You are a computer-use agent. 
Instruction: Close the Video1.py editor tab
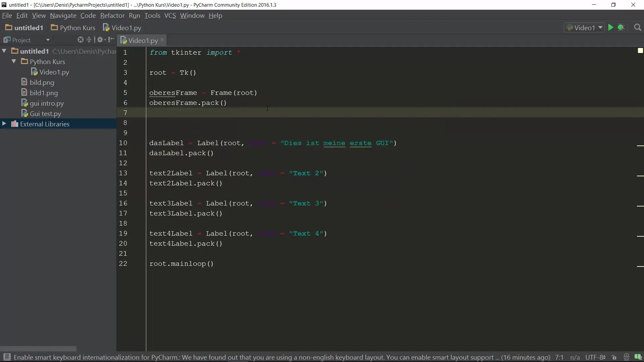(x=162, y=40)
